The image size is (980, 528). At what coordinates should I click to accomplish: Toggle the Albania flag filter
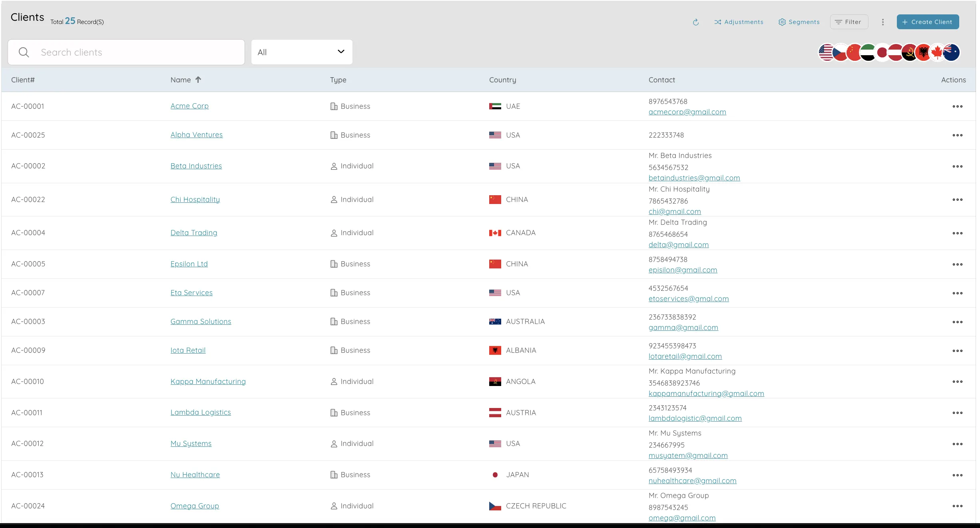point(923,52)
